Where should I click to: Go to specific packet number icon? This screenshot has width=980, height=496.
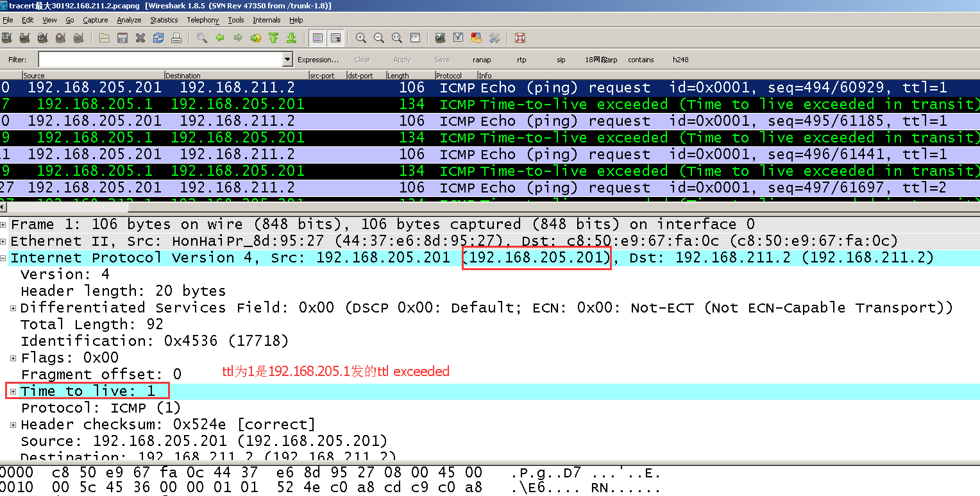tap(256, 38)
